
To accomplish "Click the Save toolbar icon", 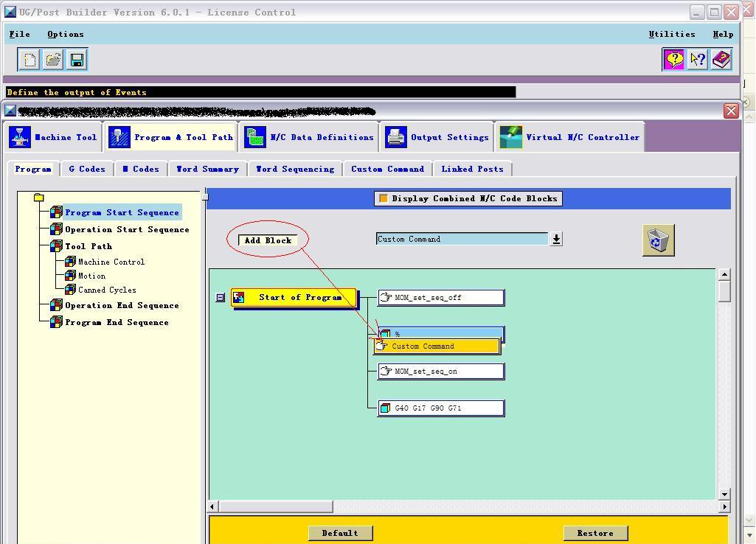I will [77, 60].
